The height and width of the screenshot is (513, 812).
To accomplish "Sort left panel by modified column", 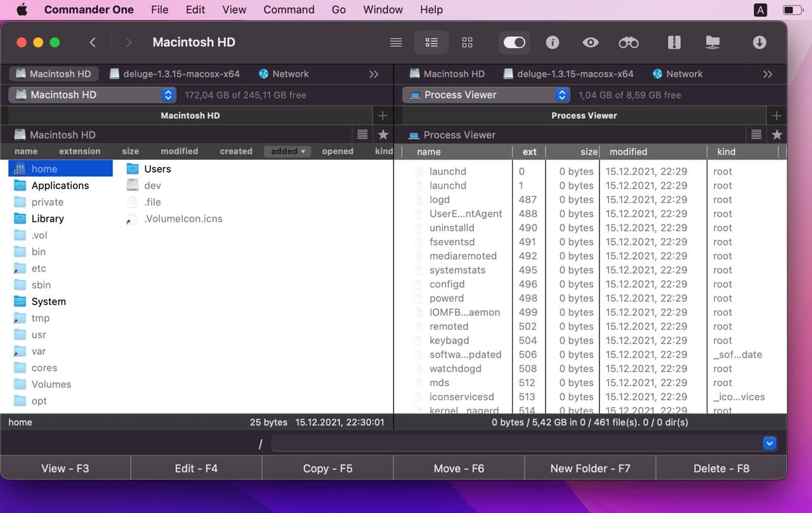I will 179,151.
